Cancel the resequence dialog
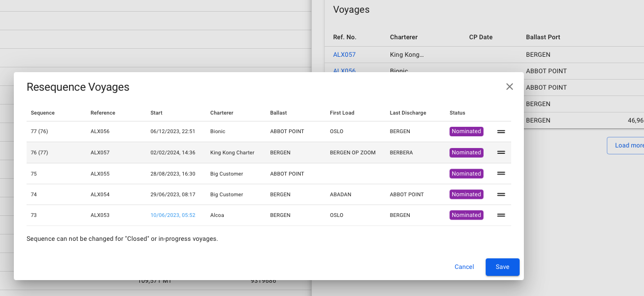 (464, 267)
